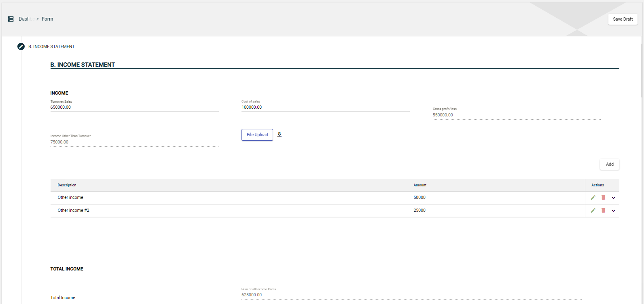
Task: Add a new income row
Action: tap(609, 164)
